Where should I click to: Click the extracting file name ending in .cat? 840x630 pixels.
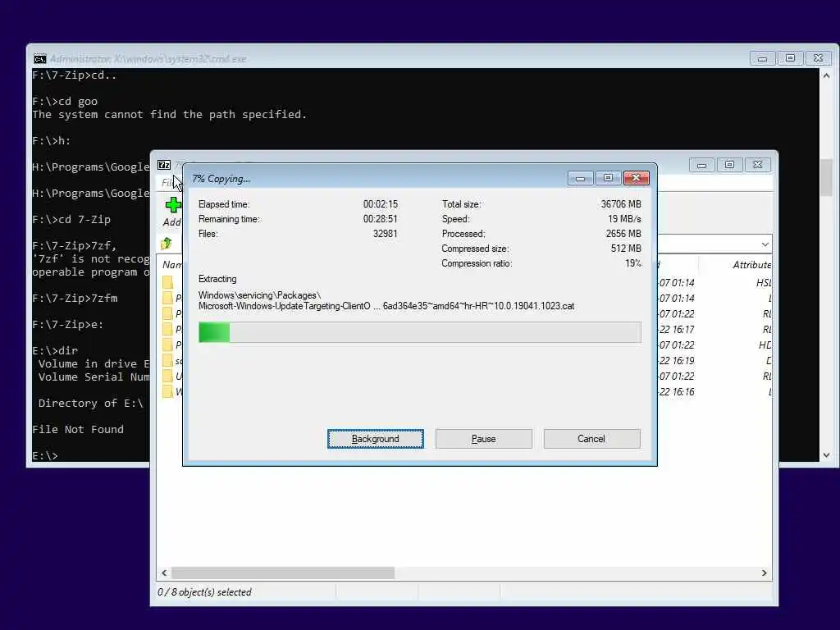386,306
